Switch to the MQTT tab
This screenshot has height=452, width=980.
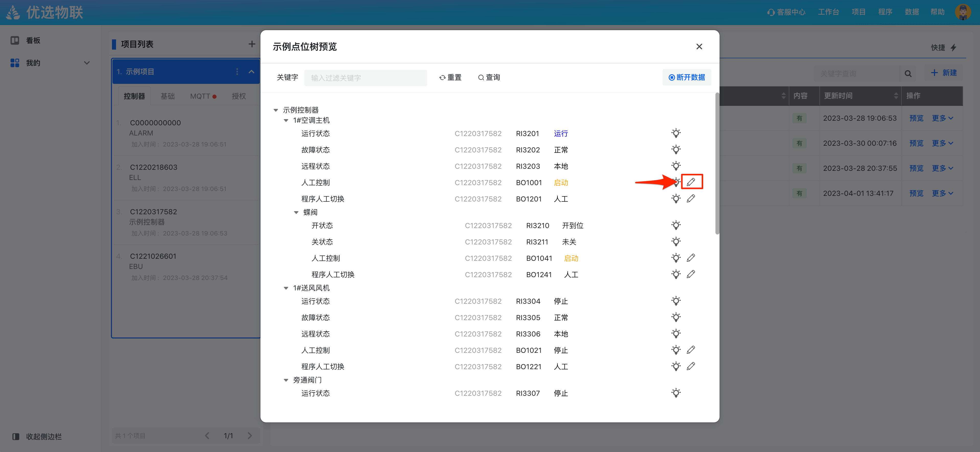(x=203, y=96)
